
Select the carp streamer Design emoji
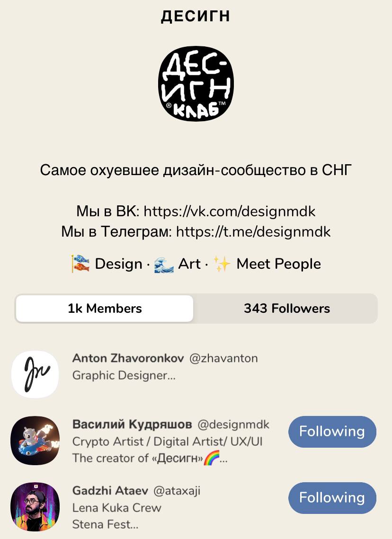[80, 264]
